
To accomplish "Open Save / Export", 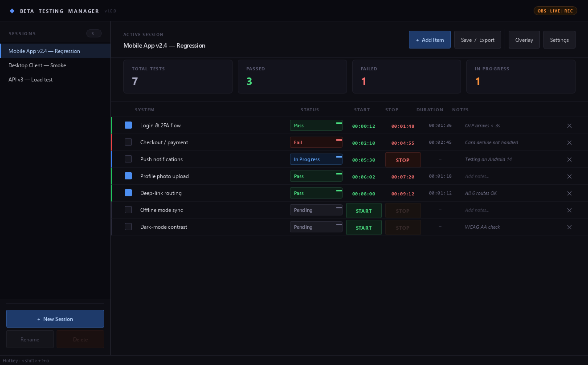I will point(478,40).
